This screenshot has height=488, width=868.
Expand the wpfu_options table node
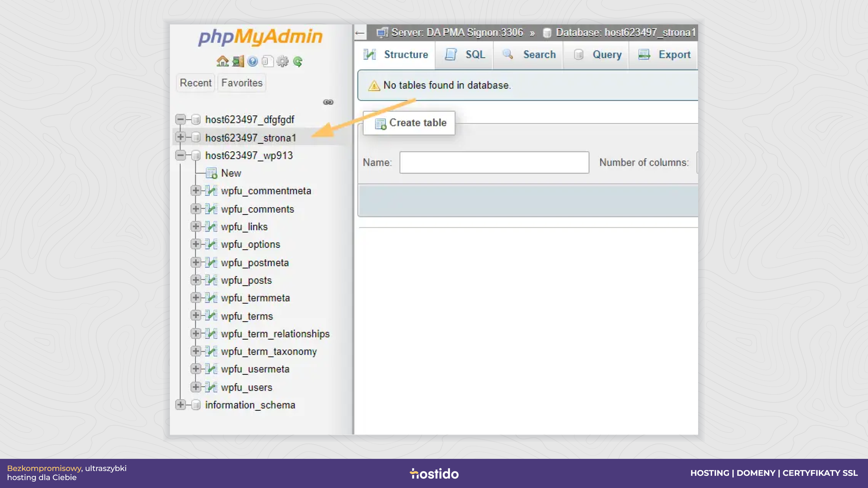click(195, 244)
